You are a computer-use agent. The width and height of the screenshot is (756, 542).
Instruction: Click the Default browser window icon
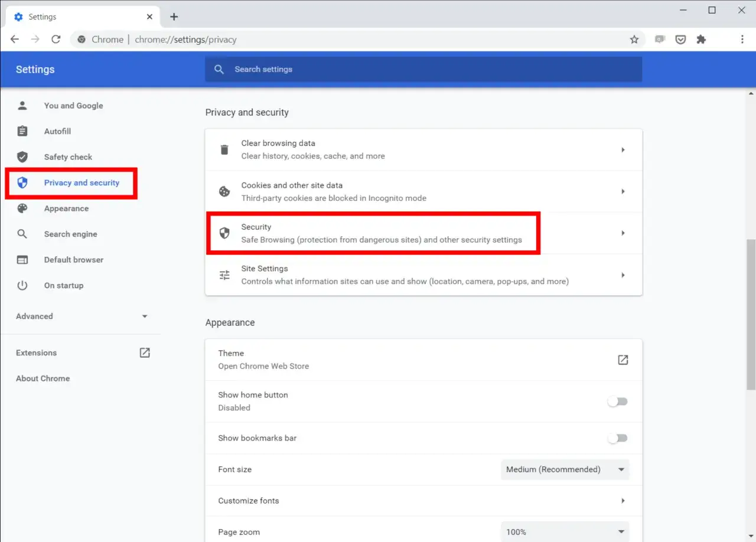(x=22, y=260)
